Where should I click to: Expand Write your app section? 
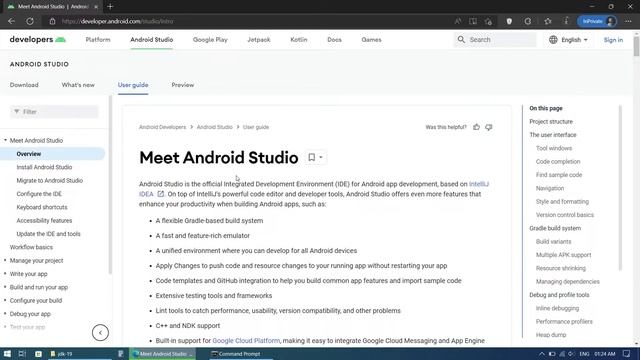[5, 274]
